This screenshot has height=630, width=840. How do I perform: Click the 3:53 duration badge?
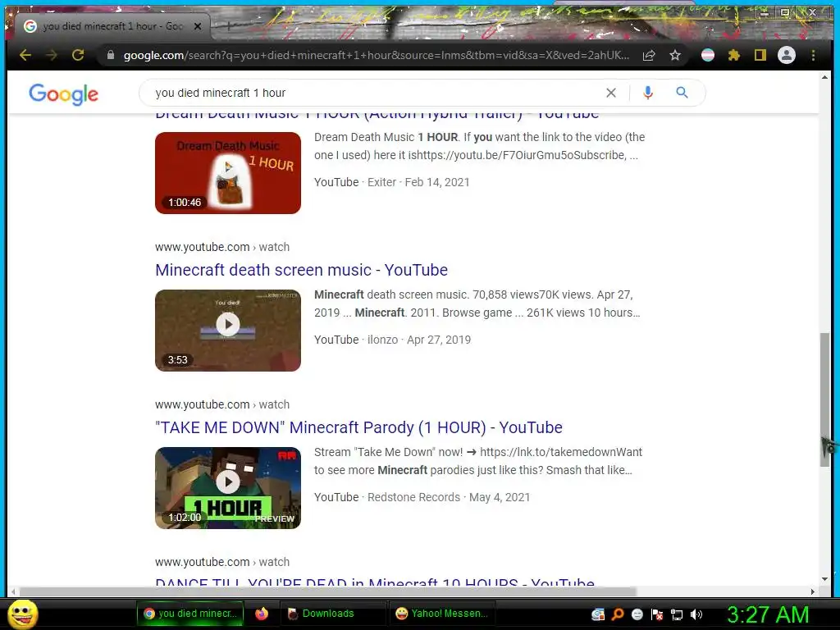pos(177,359)
